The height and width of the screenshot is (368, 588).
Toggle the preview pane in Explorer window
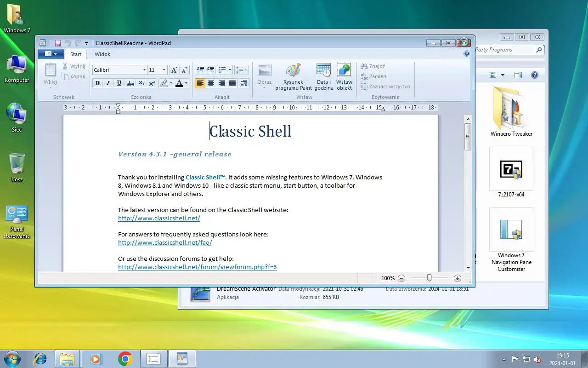(518, 75)
